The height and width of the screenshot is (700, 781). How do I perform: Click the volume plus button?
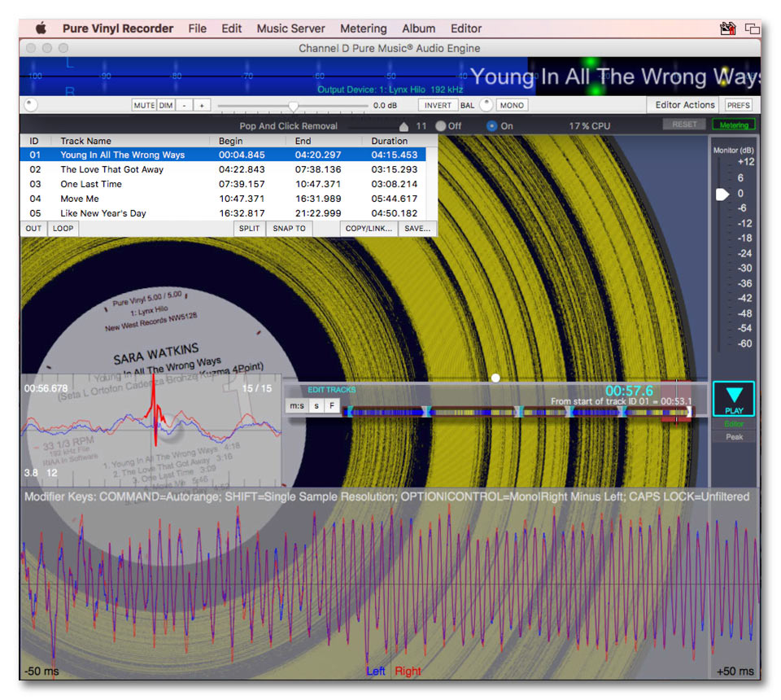[202, 105]
